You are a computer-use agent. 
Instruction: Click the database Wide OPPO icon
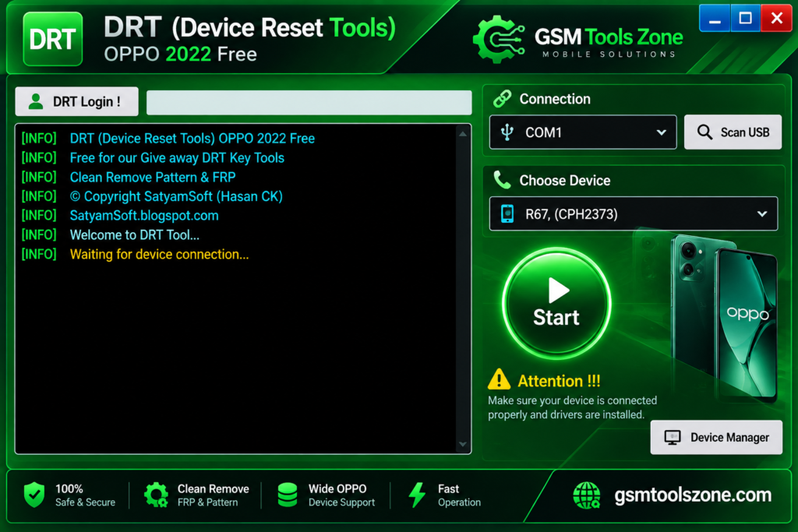pos(288,495)
